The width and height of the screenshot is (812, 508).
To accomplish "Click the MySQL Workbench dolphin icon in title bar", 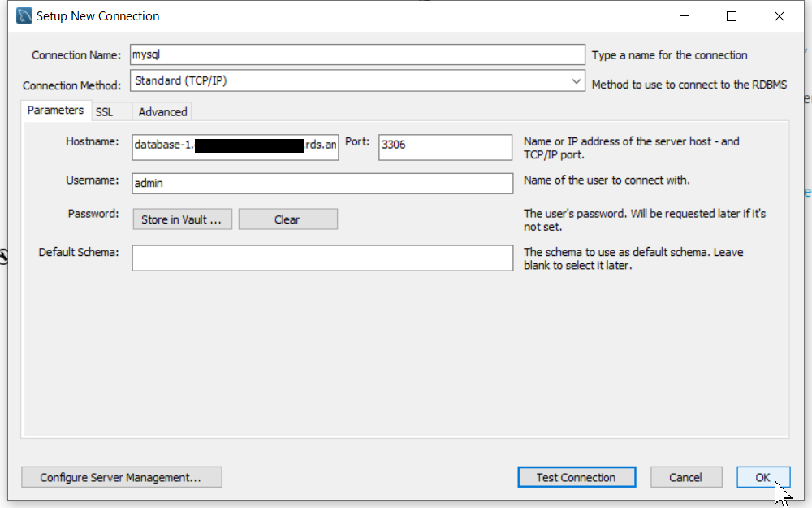I will tap(24, 16).
